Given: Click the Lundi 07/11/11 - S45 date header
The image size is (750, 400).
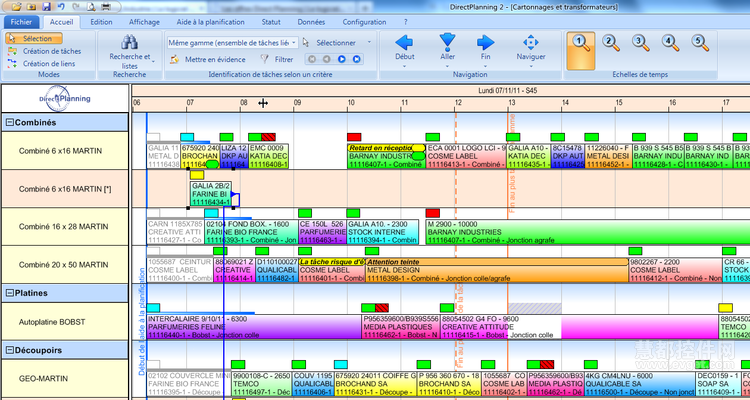Looking at the screenshot, I should click(509, 90).
